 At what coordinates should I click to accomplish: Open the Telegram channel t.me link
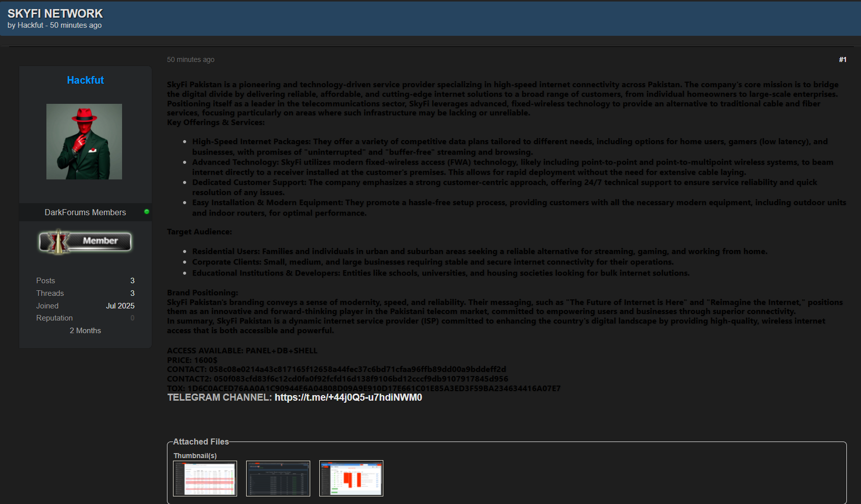click(x=348, y=398)
